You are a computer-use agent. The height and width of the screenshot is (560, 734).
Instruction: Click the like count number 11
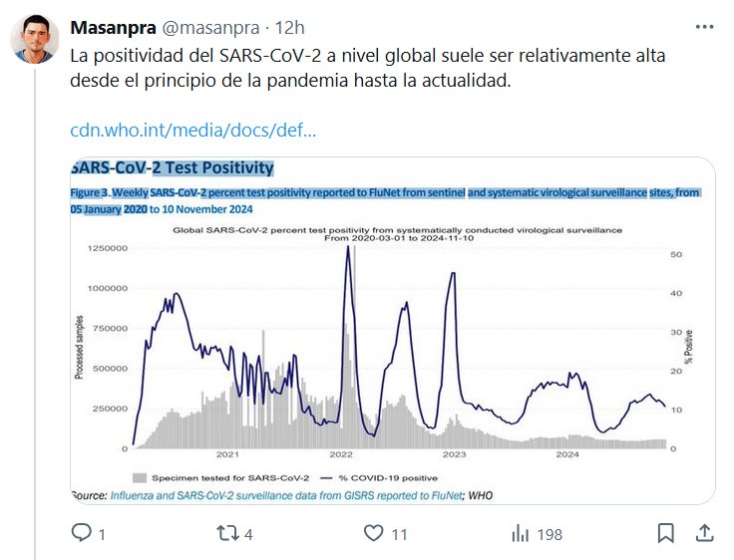pyautogui.click(x=399, y=535)
